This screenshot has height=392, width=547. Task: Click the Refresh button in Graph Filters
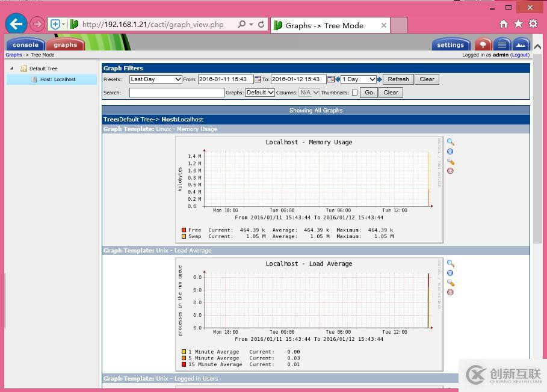point(398,79)
